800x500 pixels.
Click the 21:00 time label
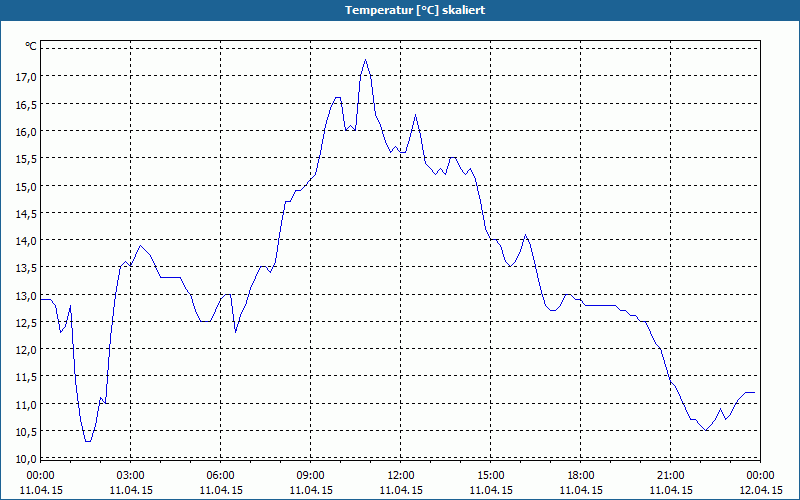click(x=670, y=476)
